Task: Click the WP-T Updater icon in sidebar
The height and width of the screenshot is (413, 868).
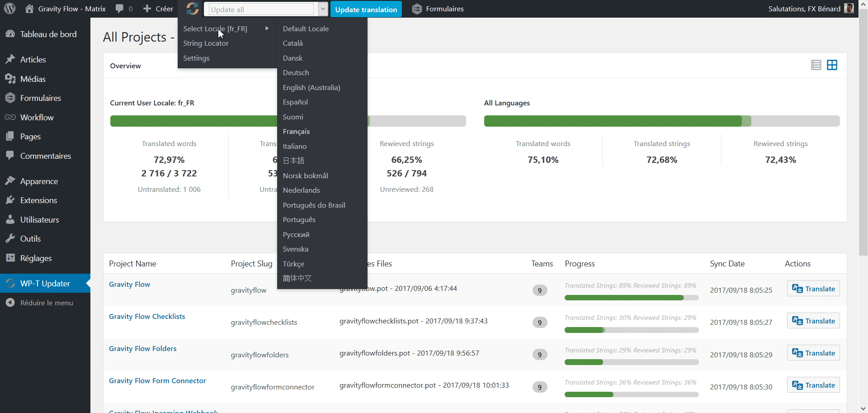Action: click(x=10, y=283)
